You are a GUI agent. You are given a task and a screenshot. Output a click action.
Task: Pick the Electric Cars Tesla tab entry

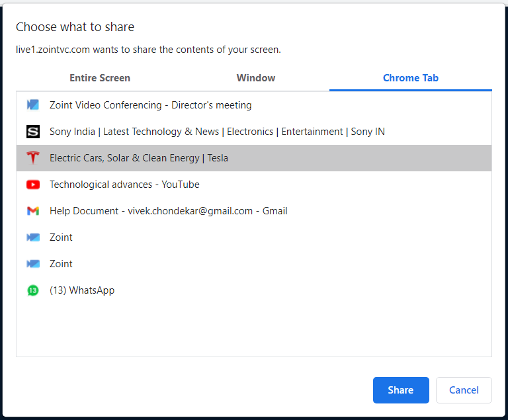[x=139, y=158]
